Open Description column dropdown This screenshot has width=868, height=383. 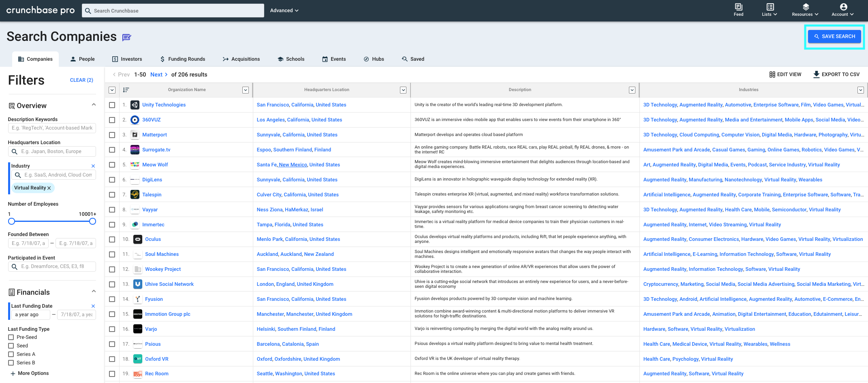click(x=632, y=90)
